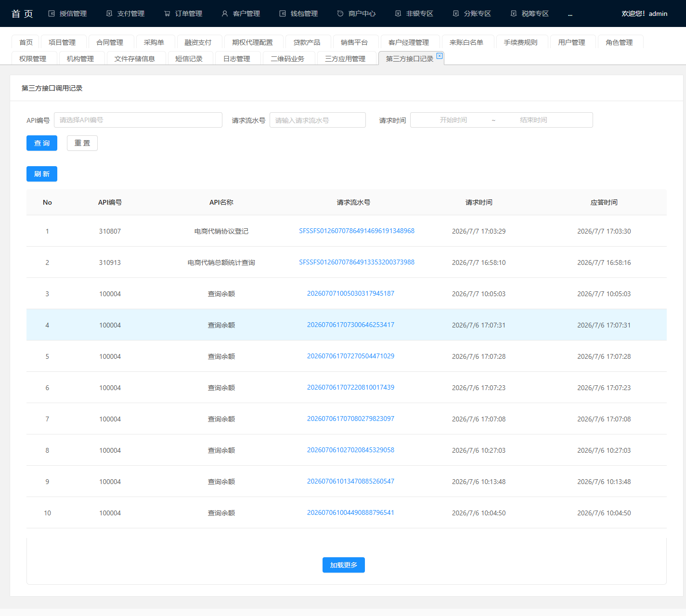Open 钱包管理 top menu
This screenshot has height=616, width=686.
coord(298,13)
